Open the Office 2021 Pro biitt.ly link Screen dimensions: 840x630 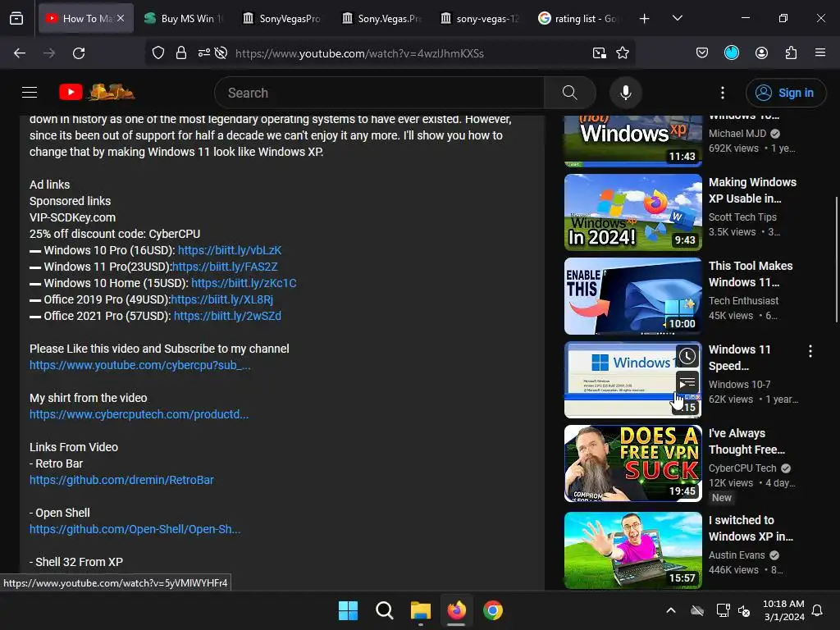click(x=227, y=316)
